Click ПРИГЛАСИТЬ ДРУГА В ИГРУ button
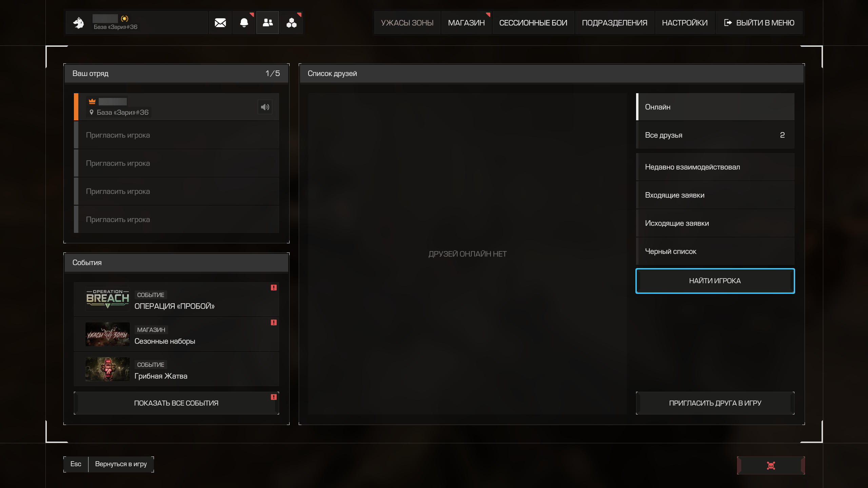 click(715, 403)
